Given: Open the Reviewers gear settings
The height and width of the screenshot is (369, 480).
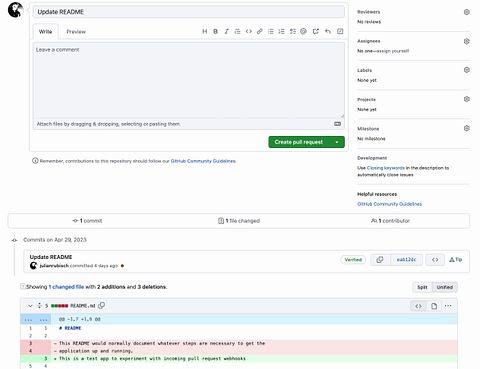Looking at the screenshot, I should click(x=467, y=12).
